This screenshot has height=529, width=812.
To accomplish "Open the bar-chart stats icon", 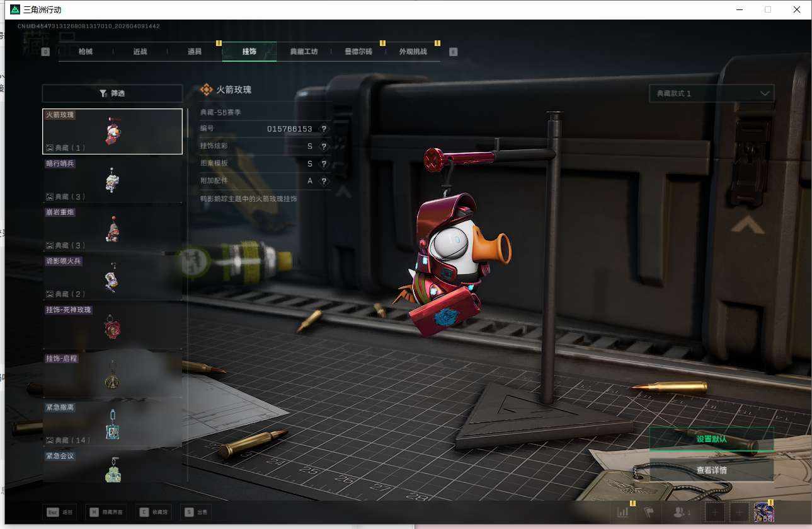I will pyautogui.click(x=623, y=513).
